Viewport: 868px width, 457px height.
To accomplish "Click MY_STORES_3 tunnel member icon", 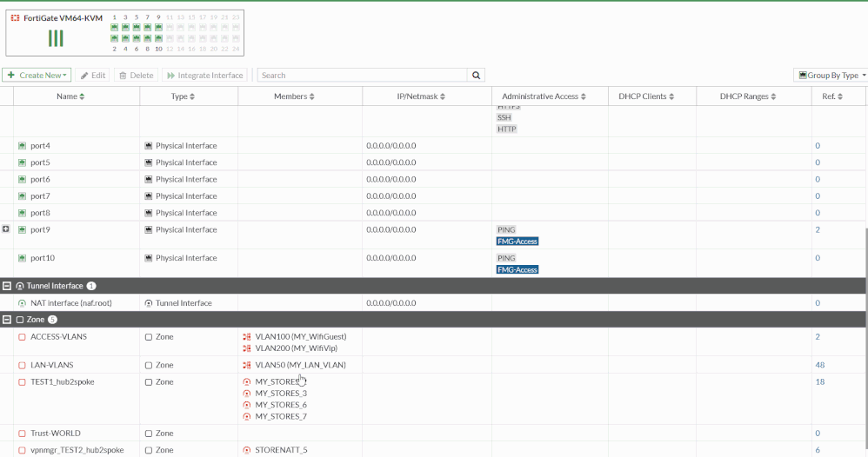I will click(x=247, y=394).
